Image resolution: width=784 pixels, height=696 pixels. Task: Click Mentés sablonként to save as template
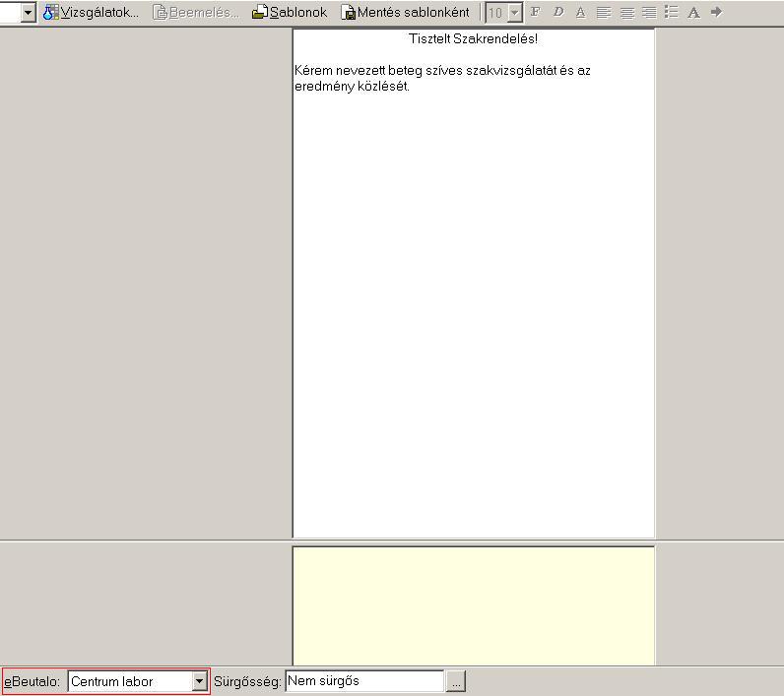pos(405,12)
